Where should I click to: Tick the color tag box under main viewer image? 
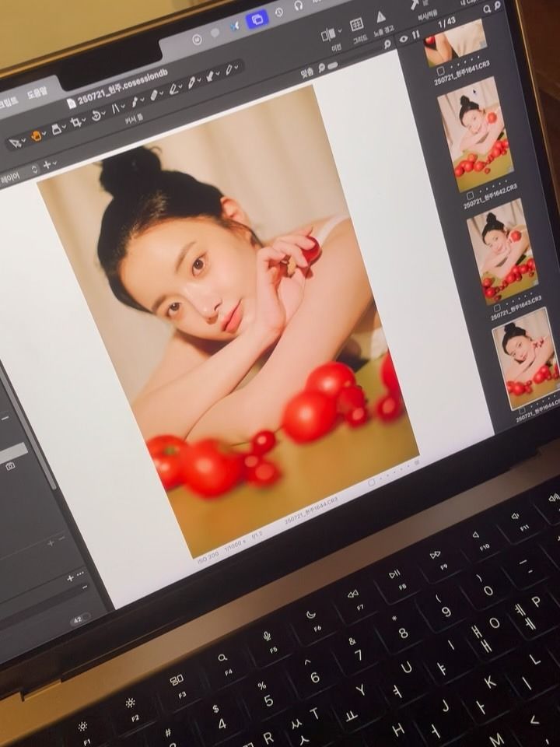coord(372,482)
